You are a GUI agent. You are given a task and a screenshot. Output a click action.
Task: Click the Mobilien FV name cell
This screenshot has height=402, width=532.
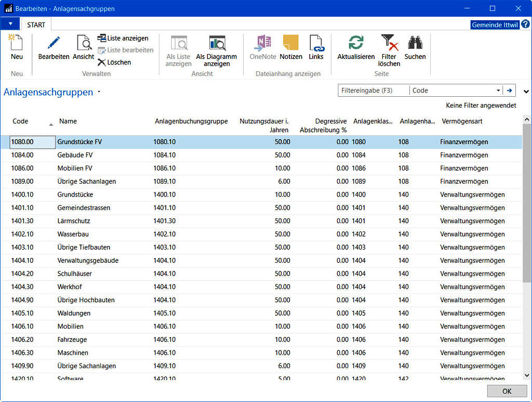click(75, 168)
